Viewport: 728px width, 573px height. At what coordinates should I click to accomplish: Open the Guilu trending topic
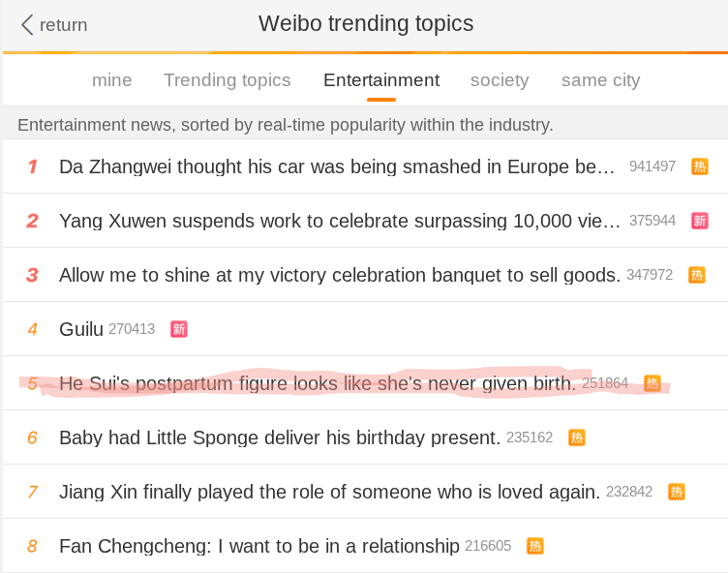coord(81,329)
